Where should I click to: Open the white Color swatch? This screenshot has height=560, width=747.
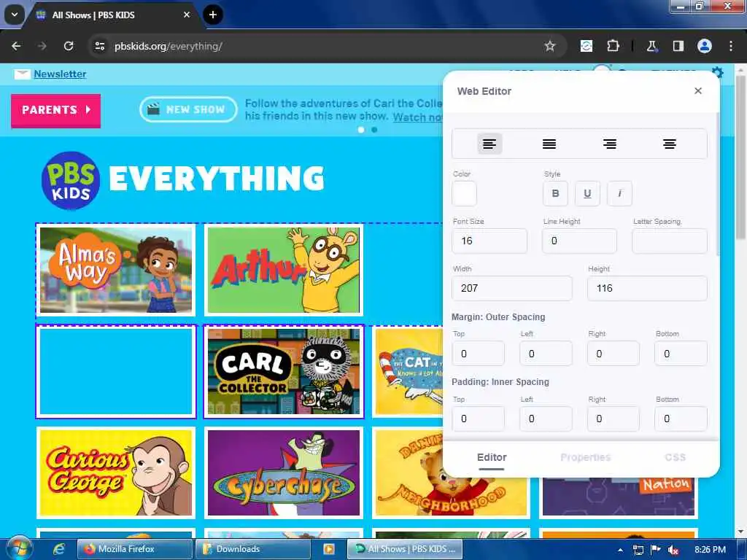tap(465, 193)
